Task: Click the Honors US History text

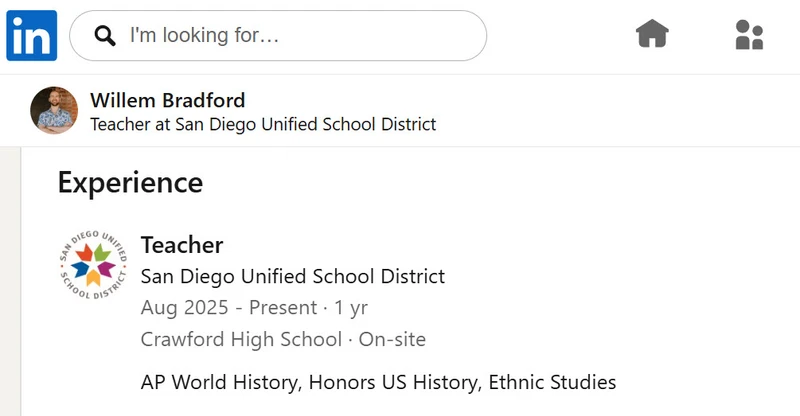Action: tap(395, 382)
